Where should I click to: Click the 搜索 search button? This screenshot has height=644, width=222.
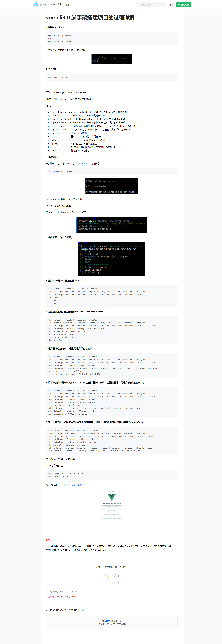pos(171,4)
